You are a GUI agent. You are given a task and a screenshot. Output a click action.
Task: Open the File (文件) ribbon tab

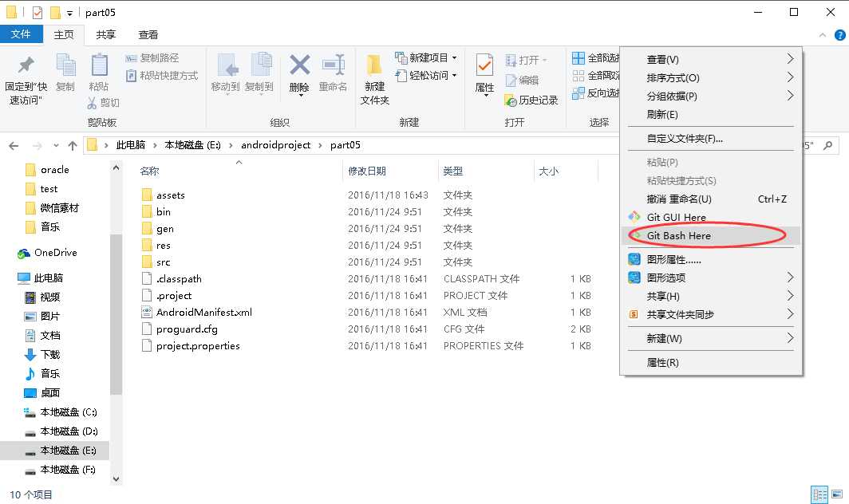21,34
